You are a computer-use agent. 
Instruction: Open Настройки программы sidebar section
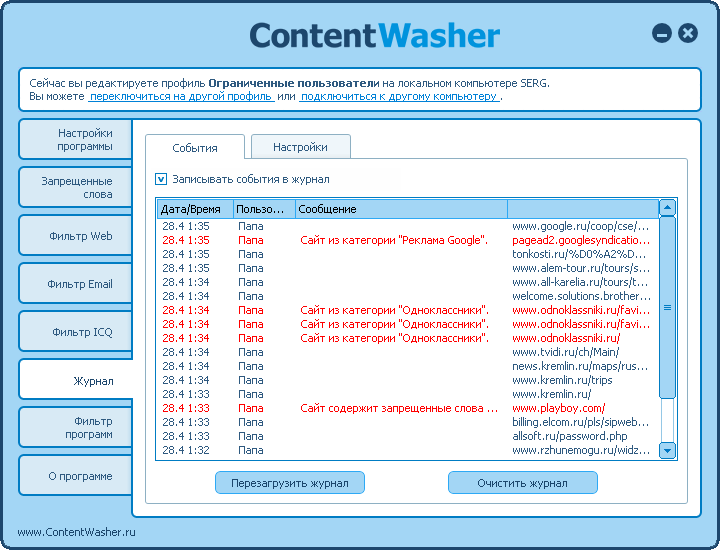[x=75, y=140]
